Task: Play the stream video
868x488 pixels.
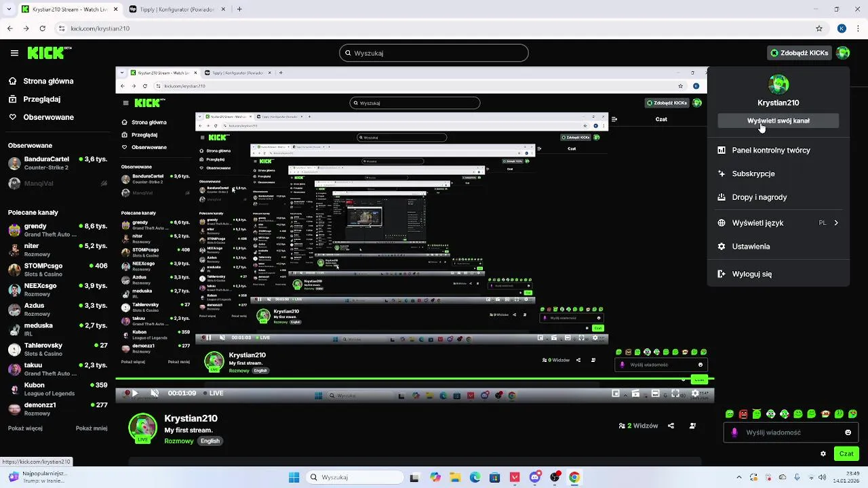Action: pos(135,393)
